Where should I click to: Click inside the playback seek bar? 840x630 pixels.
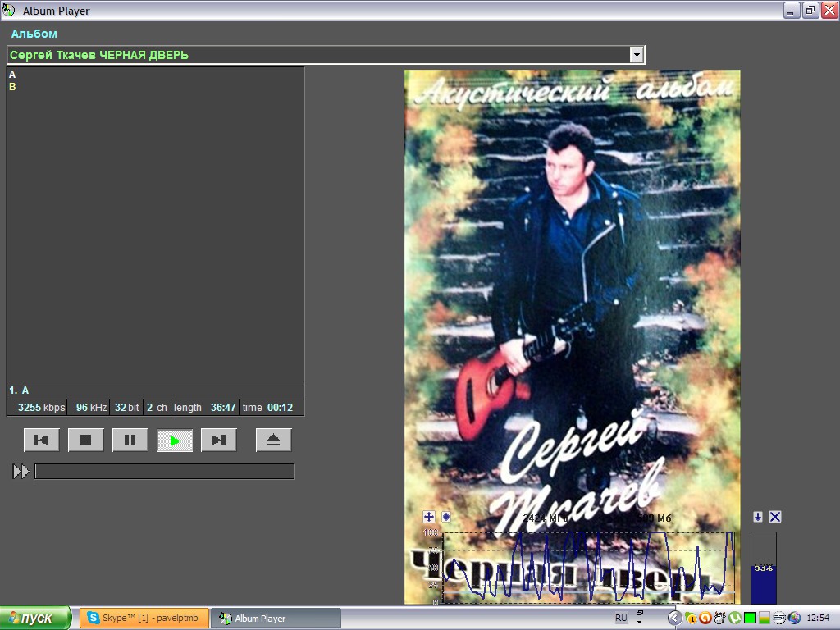[164, 472]
